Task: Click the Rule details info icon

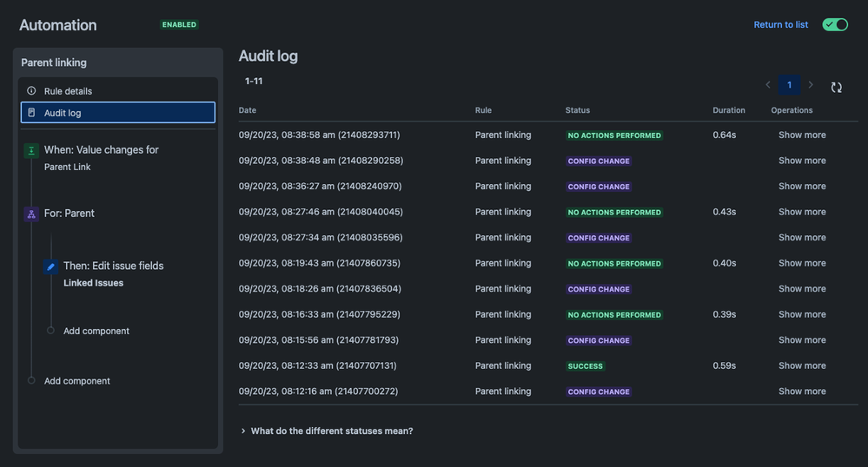Action: pos(31,91)
